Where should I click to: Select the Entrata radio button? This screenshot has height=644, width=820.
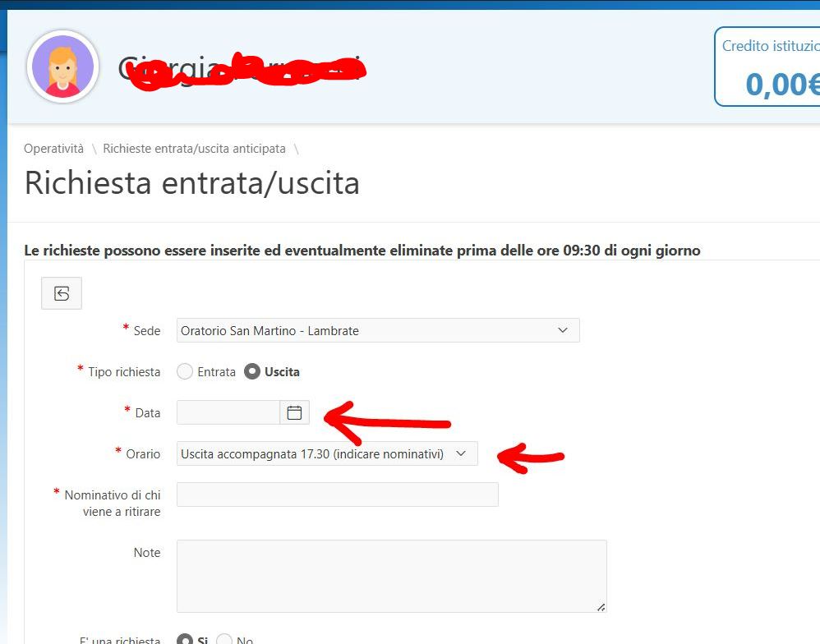point(185,372)
